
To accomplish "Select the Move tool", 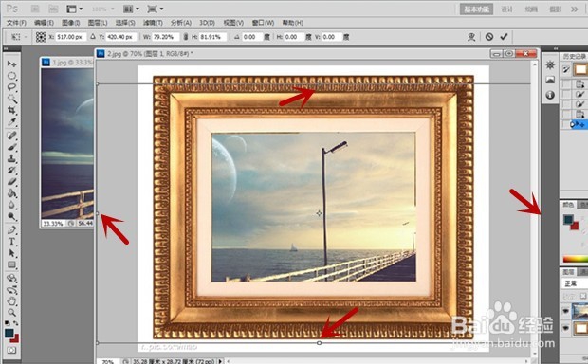I will [x=11, y=64].
